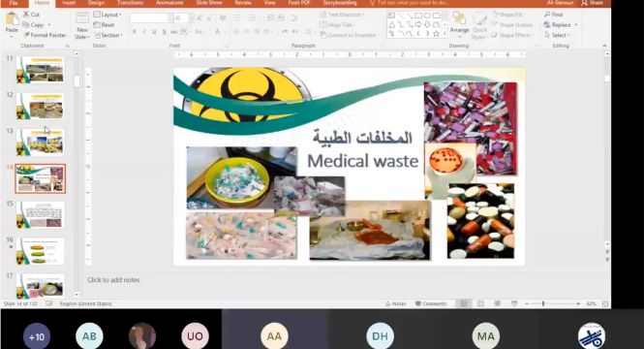Click Convert to SmartArt command
Viewport: 644px width, 349px height.
pyautogui.click(x=349, y=35)
